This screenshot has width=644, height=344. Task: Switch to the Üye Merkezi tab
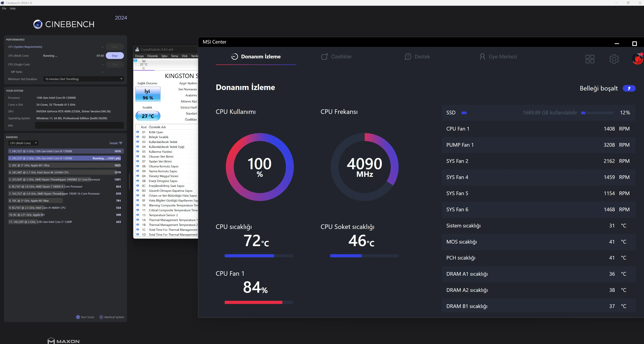(x=498, y=57)
